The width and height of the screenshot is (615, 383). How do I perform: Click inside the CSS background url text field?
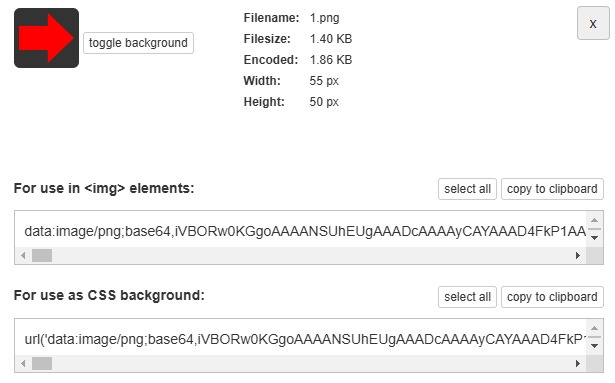pos(301,339)
